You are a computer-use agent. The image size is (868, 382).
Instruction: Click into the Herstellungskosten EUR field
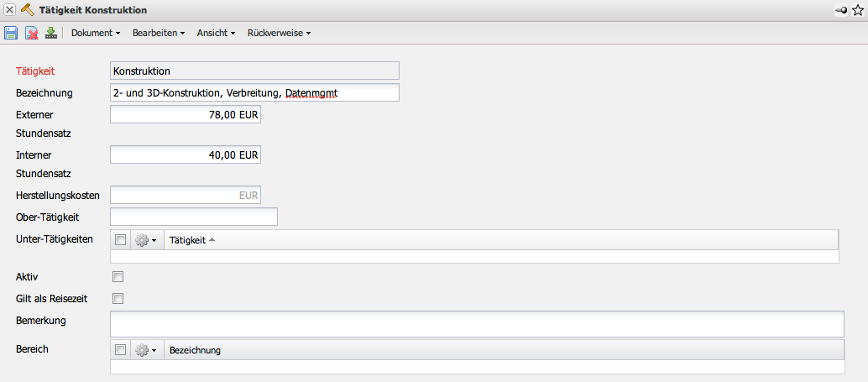pos(186,195)
